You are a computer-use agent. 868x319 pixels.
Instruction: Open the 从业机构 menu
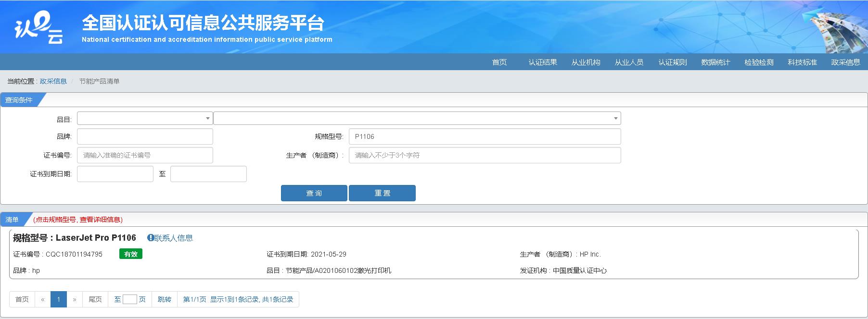pos(586,62)
